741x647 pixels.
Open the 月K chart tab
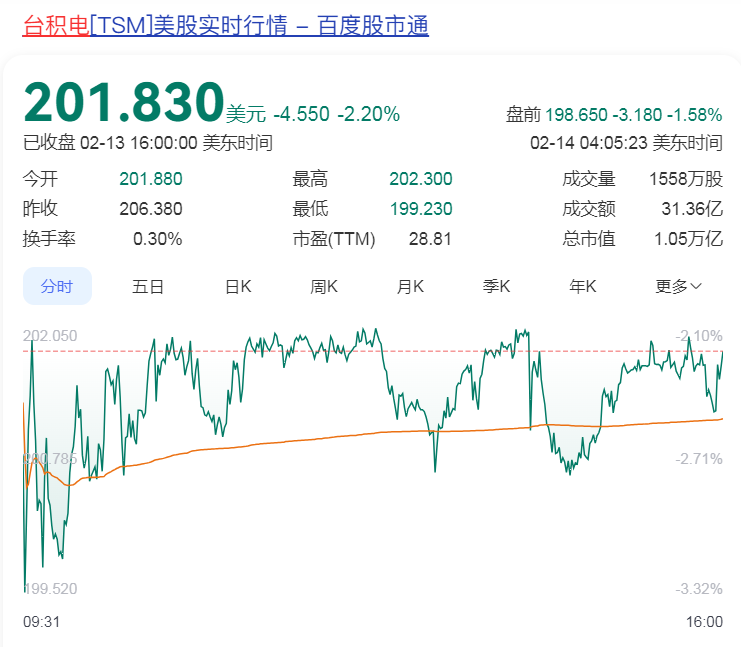(x=410, y=286)
